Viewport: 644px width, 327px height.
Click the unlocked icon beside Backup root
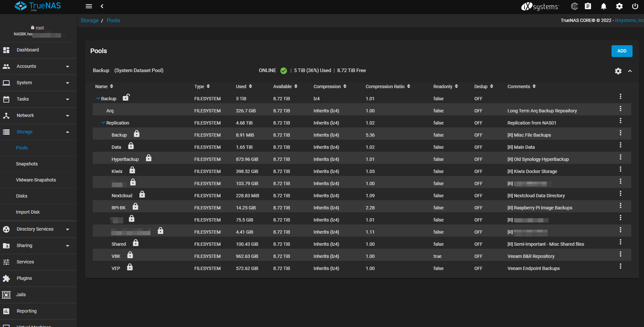pos(126,97)
